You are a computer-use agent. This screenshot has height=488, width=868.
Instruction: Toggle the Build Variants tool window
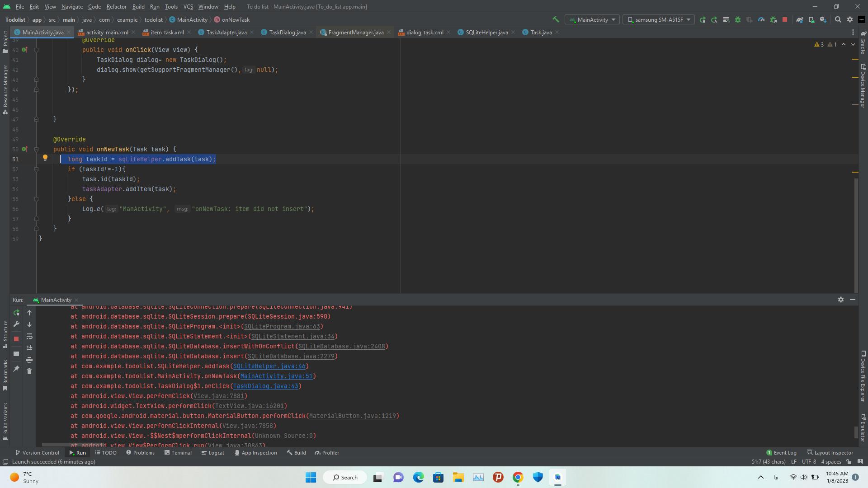pos(5,422)
